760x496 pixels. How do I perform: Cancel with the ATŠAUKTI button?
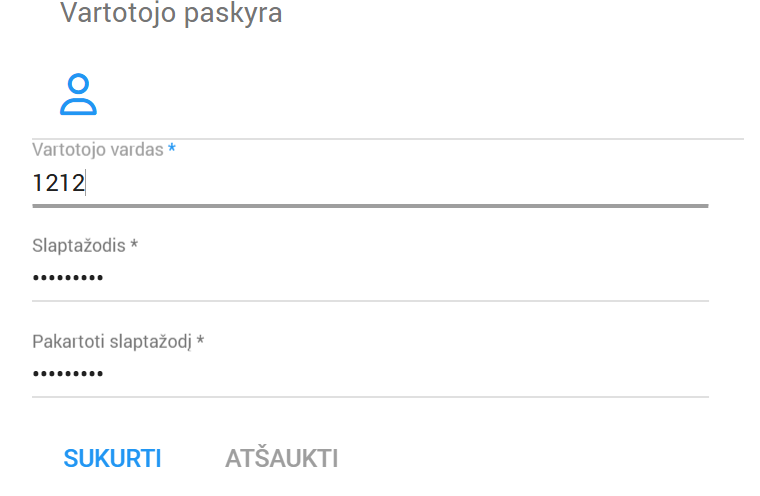pyautogui.click(x=282, y=459)
